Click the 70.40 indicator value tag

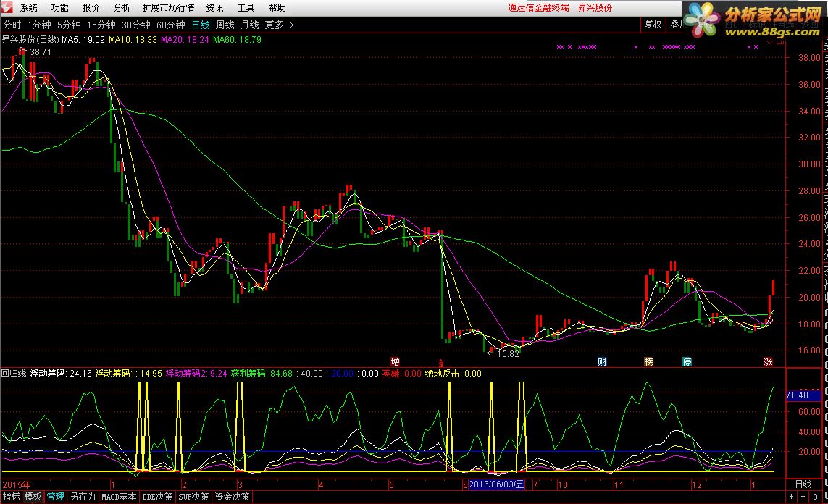804,395
